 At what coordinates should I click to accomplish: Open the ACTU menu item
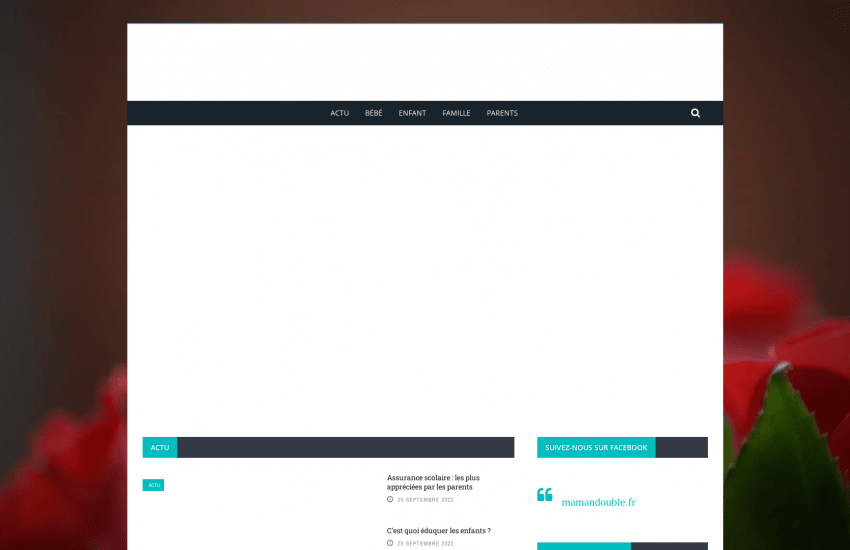[340, 113]
